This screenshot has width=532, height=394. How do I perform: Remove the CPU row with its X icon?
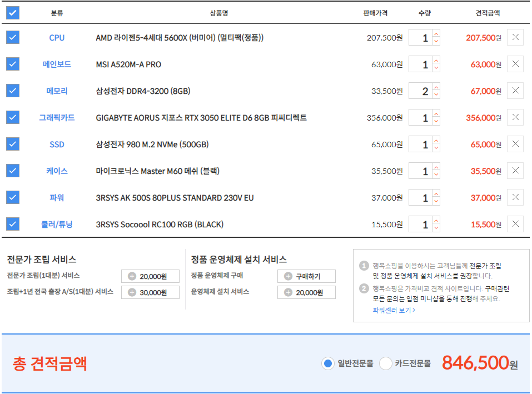pyautogui.click(x=515, y=37)
